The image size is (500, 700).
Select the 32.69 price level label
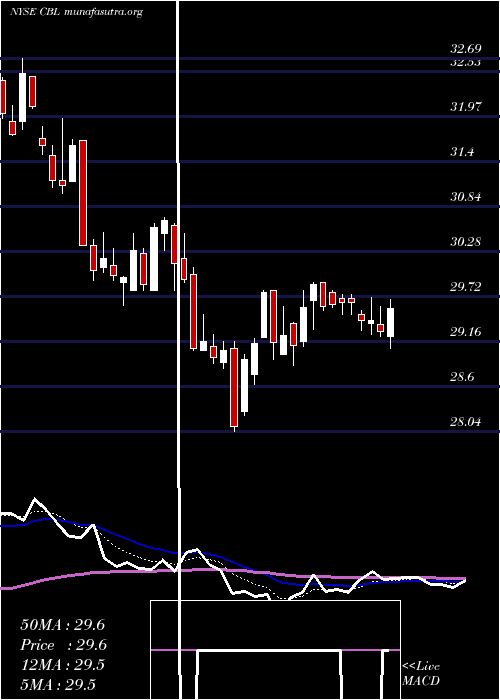pos(466,49)
